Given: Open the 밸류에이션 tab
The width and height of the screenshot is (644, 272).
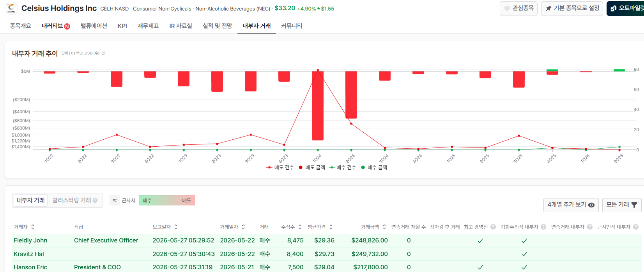Looking at the screenshot, I should [x=94, y=26].
